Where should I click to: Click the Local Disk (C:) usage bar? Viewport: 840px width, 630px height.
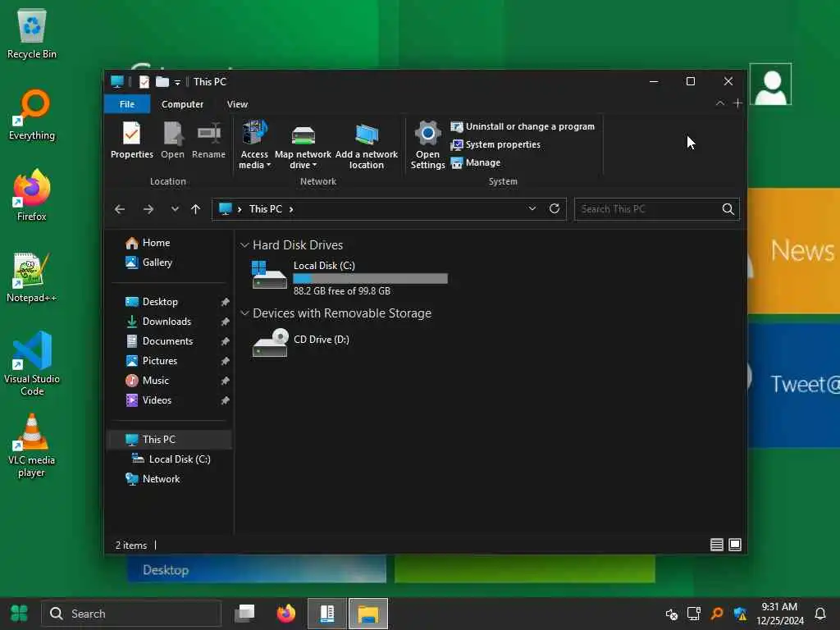click(x=370, y=279)
